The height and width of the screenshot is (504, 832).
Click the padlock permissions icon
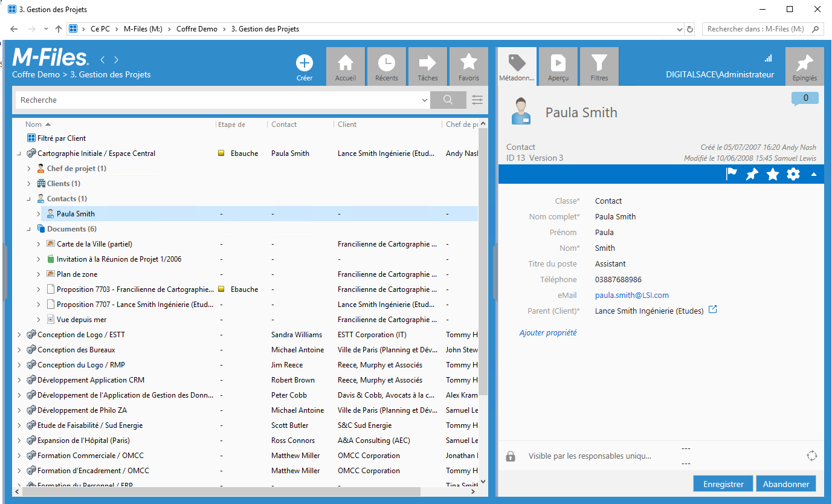511,456
